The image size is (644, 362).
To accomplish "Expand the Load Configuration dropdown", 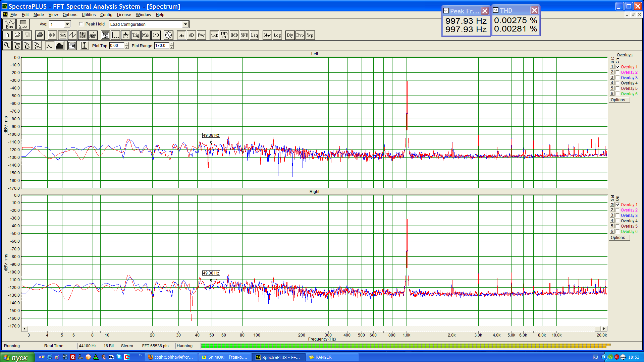I will click(185, 24).
